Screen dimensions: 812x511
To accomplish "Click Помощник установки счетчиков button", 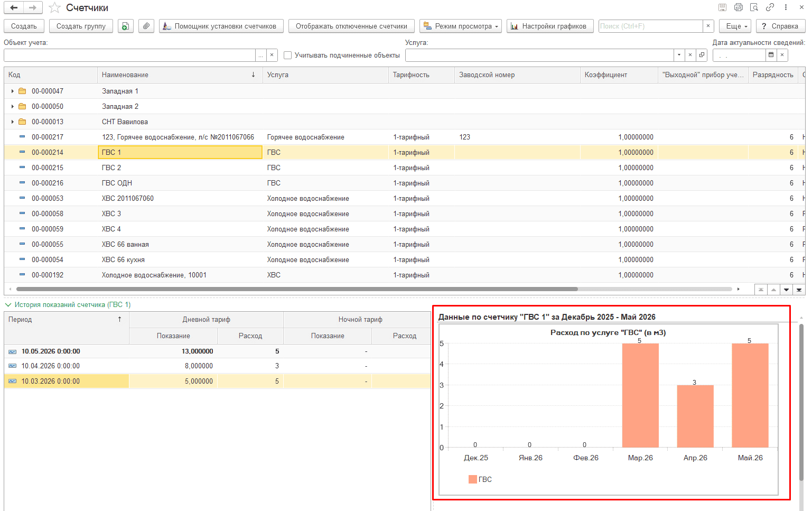I will tap(221, 26).
